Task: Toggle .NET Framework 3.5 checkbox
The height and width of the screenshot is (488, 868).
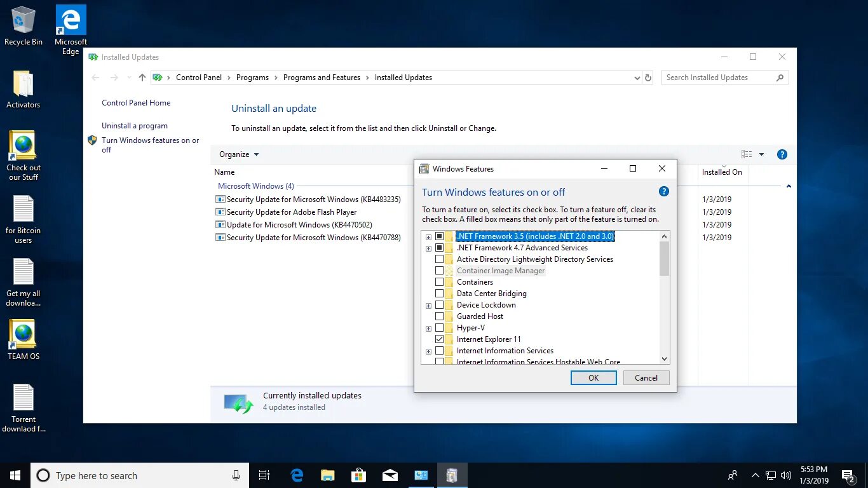Action: (439, 236)
